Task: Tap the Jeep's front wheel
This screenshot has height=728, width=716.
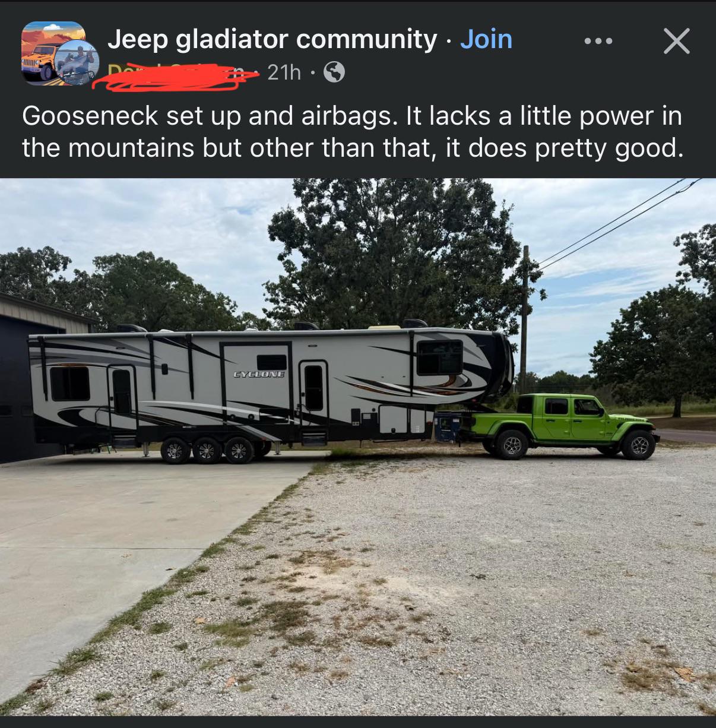Action: (639, 445)
